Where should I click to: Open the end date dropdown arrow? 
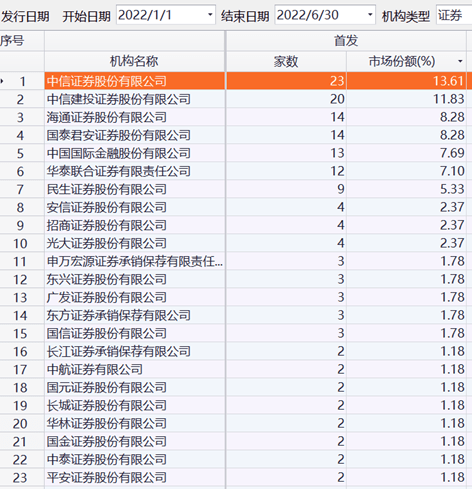tap(370, 15)
